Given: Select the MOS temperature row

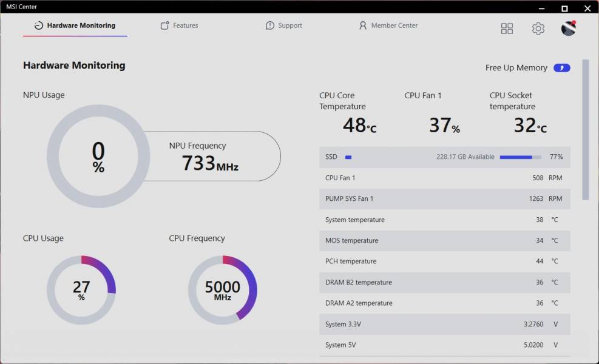Looking at the screenshot, I should tap(445, 241).
